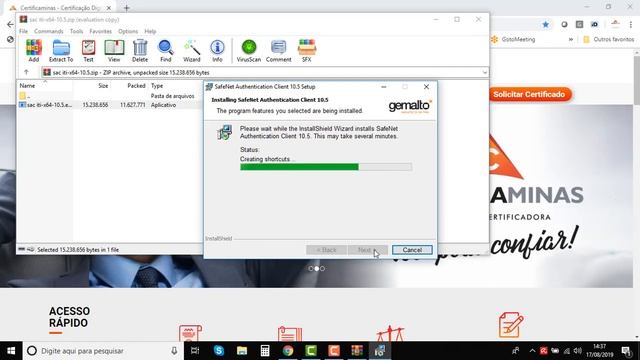Click the fourth quick access edit document icon

coord(511,325)
